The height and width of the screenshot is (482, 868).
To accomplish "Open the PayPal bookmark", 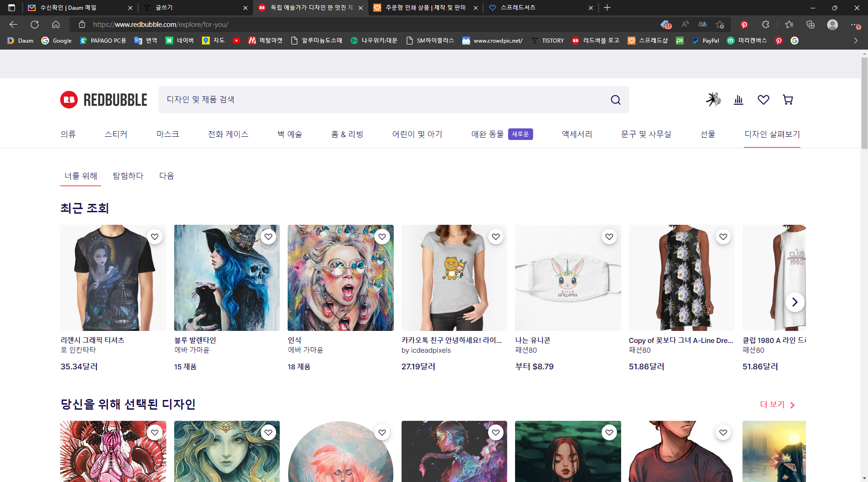I will click(x=705, y=41).
